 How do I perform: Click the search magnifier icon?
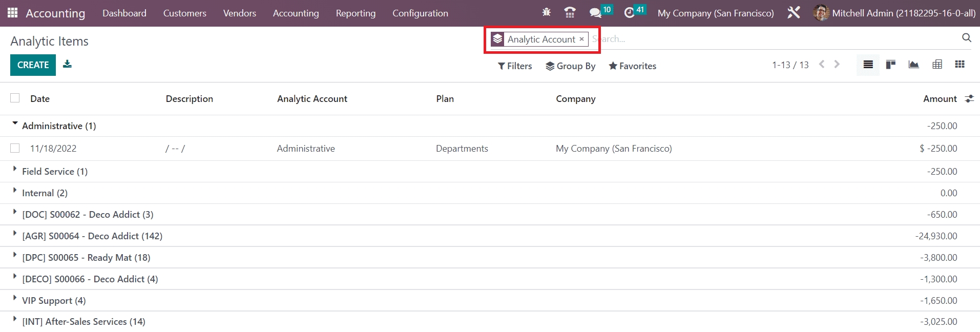click(966, 38)
